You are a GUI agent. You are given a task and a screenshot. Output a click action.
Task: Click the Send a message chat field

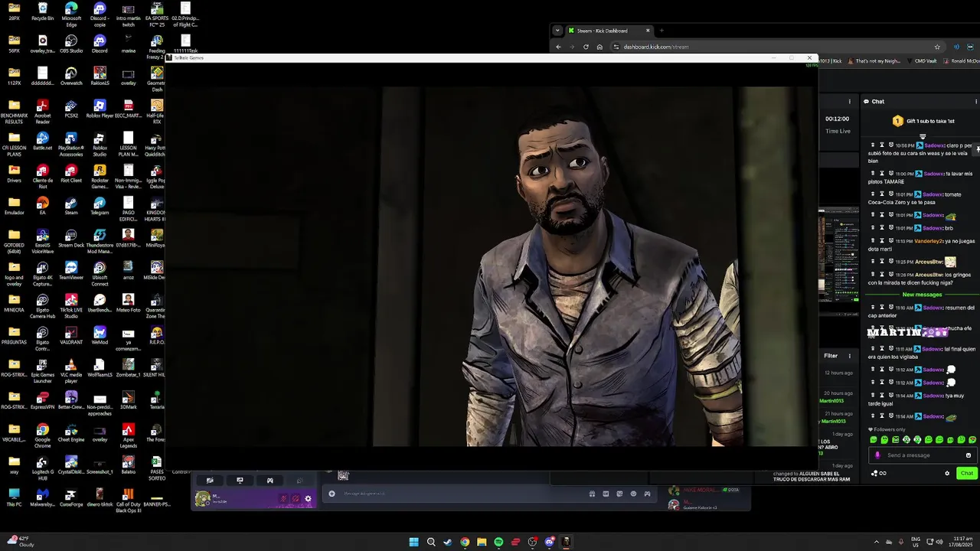coord(923,455)
